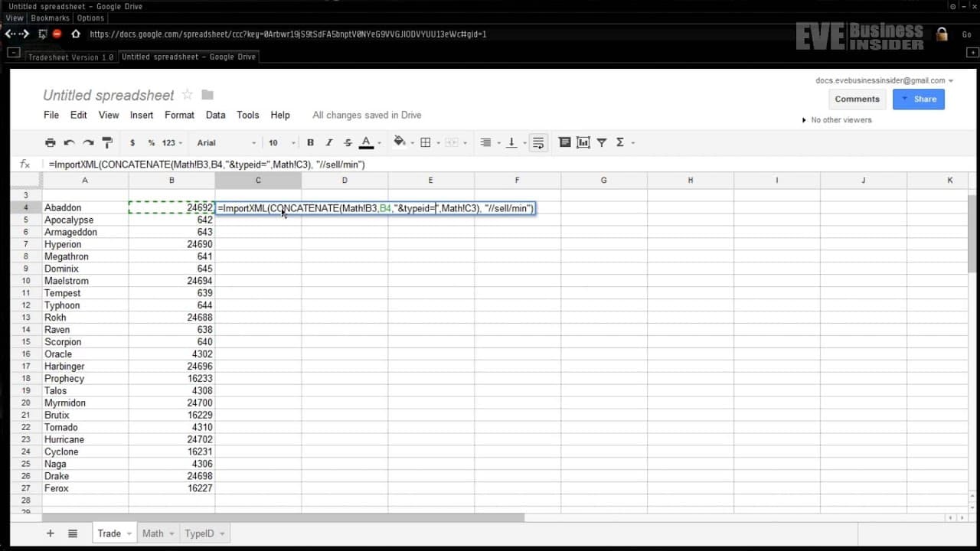Open the TypeID sheet tab menu arrow

(222, 533)
